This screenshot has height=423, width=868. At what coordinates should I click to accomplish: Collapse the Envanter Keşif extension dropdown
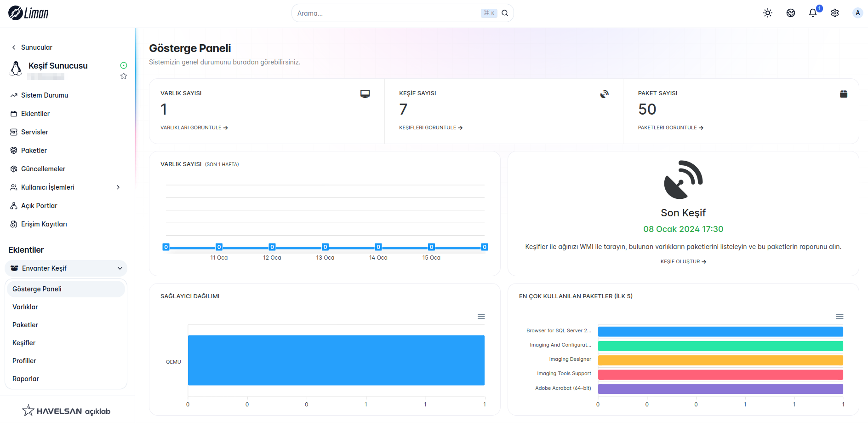point(66,268)
